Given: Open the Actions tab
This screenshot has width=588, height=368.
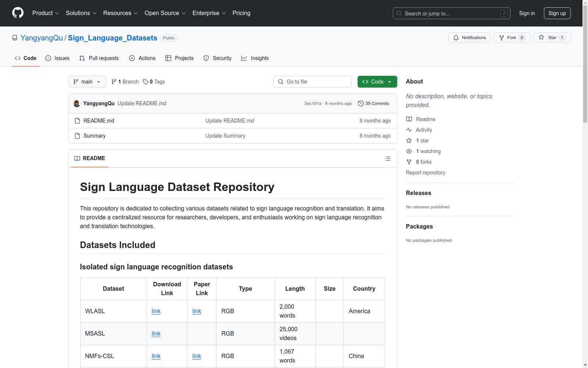Looking at the screenshot, I should [142, 58].
